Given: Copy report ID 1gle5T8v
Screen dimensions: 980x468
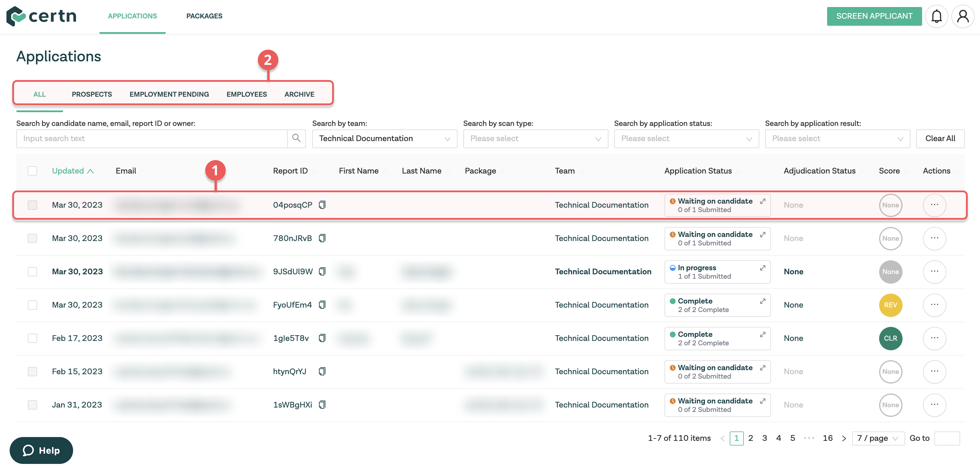Looking at the screenshot, I should click(322, 338).
